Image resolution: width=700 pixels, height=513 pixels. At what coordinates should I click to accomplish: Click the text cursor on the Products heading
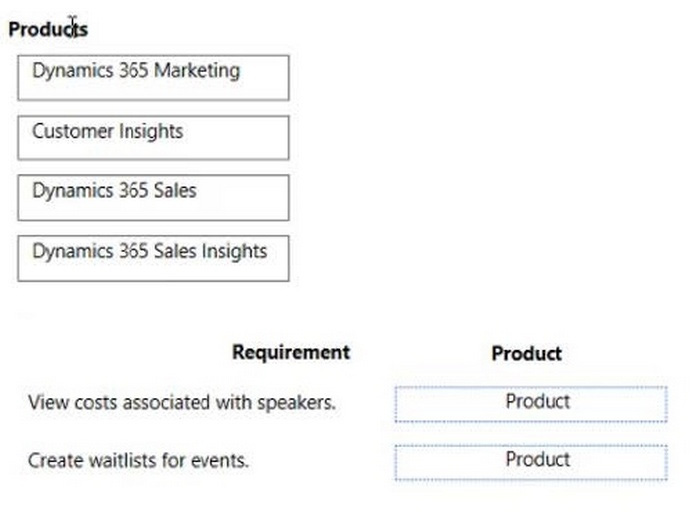pyautogui.click(x=73, y=27)
